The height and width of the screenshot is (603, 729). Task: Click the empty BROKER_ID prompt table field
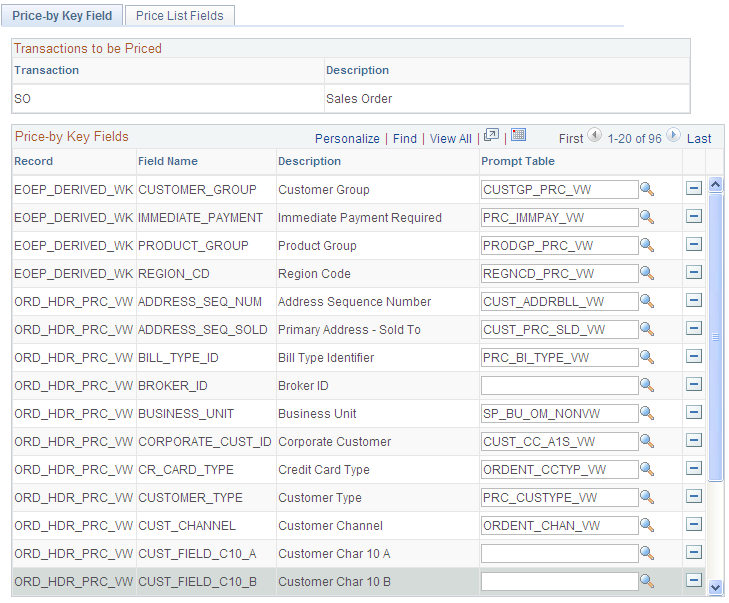coord(559,385)
